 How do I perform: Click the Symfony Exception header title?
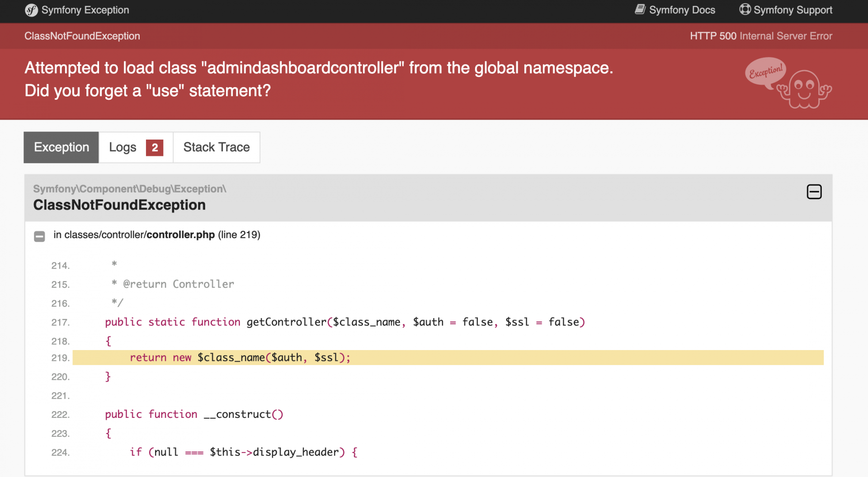tap(85, 10)
